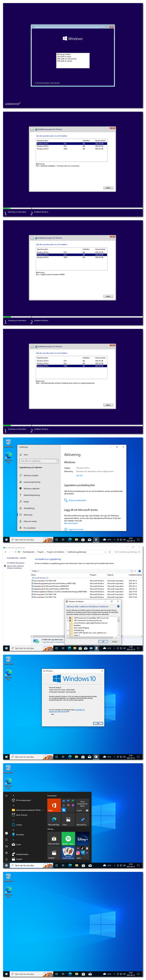Expand the .NET Framework 3.5 tree node
Viewport: 146px width, 980px height.
point(68,618)
